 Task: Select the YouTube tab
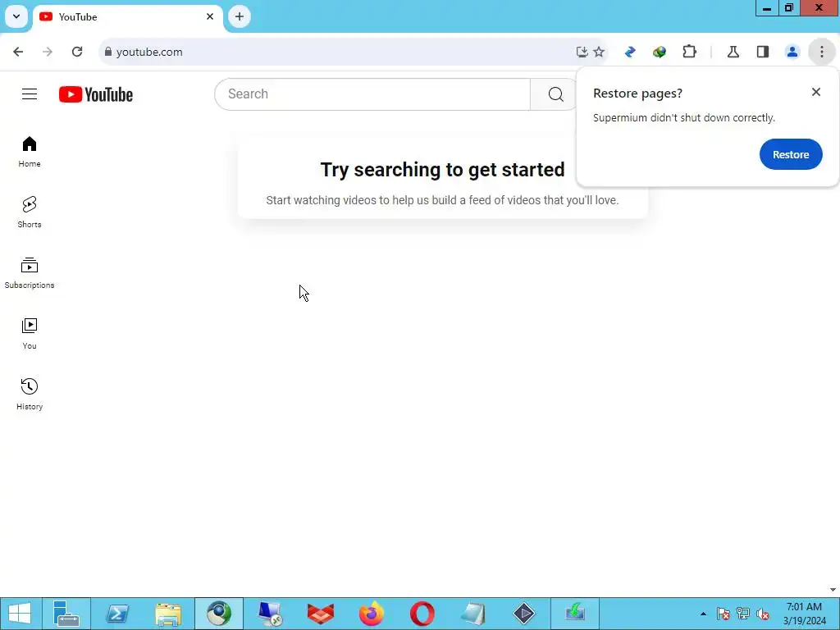127,17
